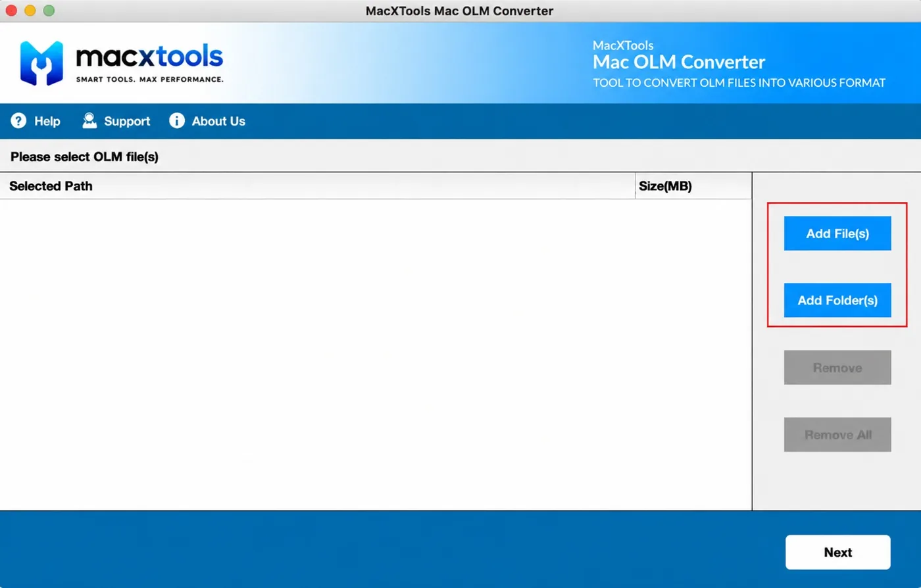Close the window with red button

11,11
